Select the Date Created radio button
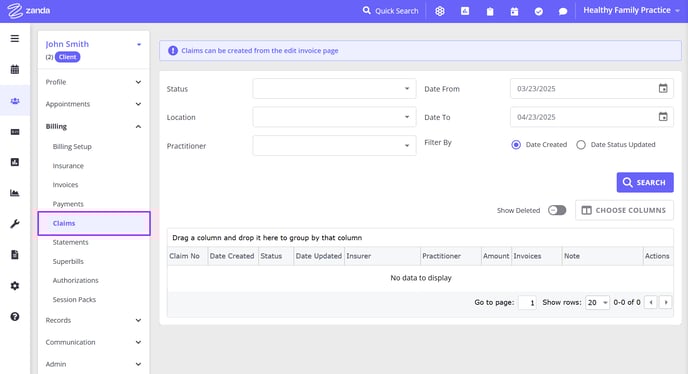The height and width of the screenshot is (374, 688). [516, 145]
